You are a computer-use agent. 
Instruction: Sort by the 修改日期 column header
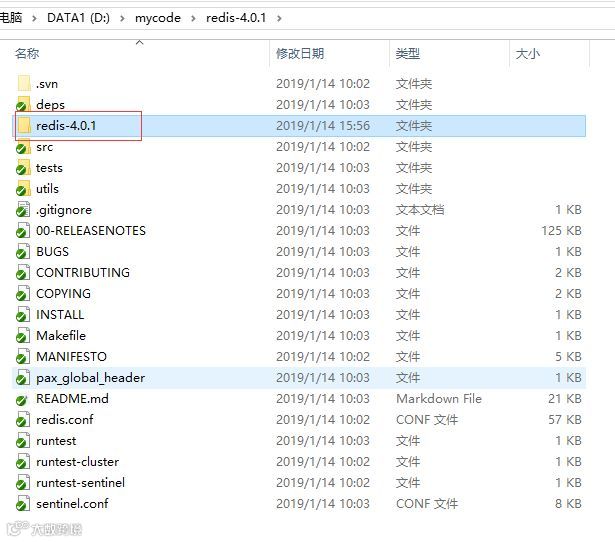pyautogui.click(x=300, y=53)
